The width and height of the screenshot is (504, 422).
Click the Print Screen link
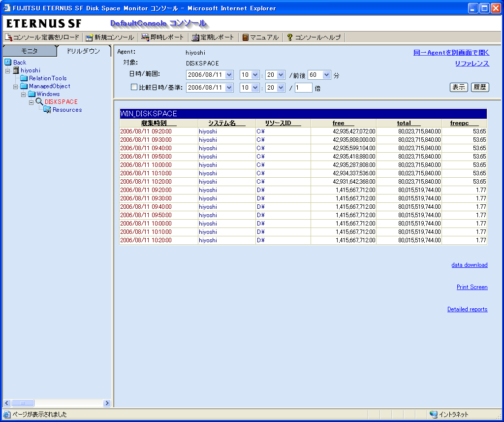coord(472,287)
